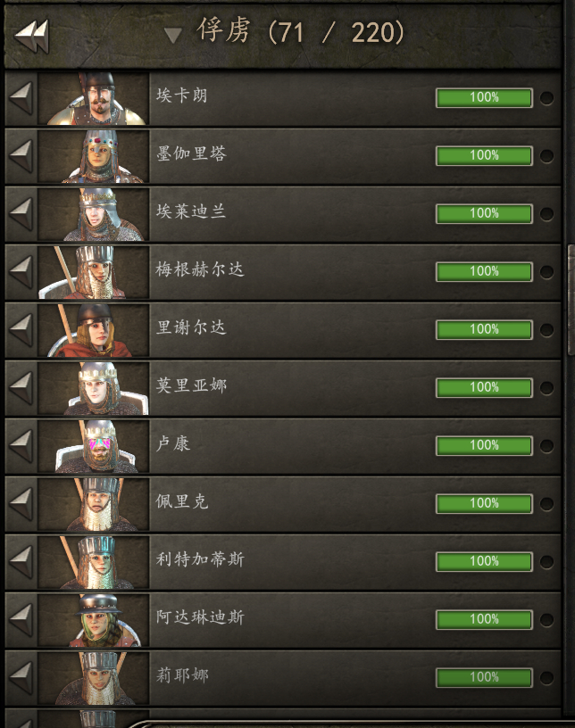Move 佩里克 with the transfer arrow
Viewport: 575px width, 728px height.
click(x=21, y=504)
